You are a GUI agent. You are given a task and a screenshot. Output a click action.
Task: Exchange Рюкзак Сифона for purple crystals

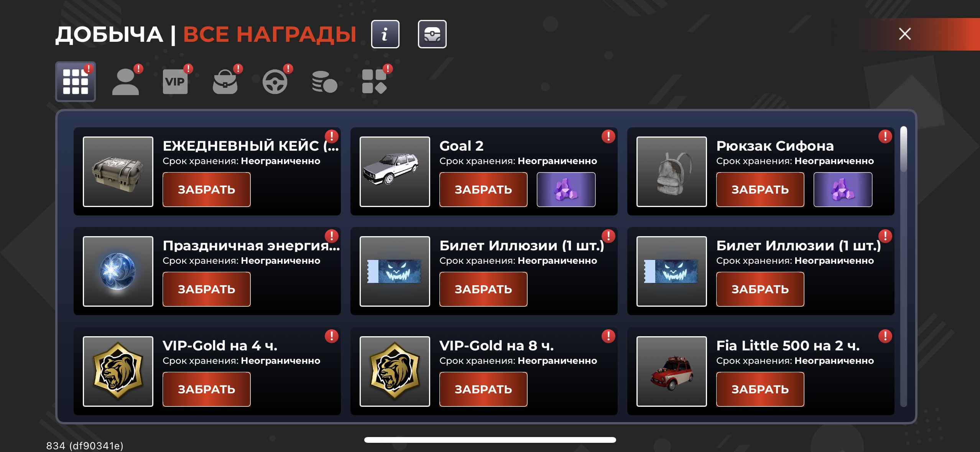pyautogui.click(x=843, y=189)
